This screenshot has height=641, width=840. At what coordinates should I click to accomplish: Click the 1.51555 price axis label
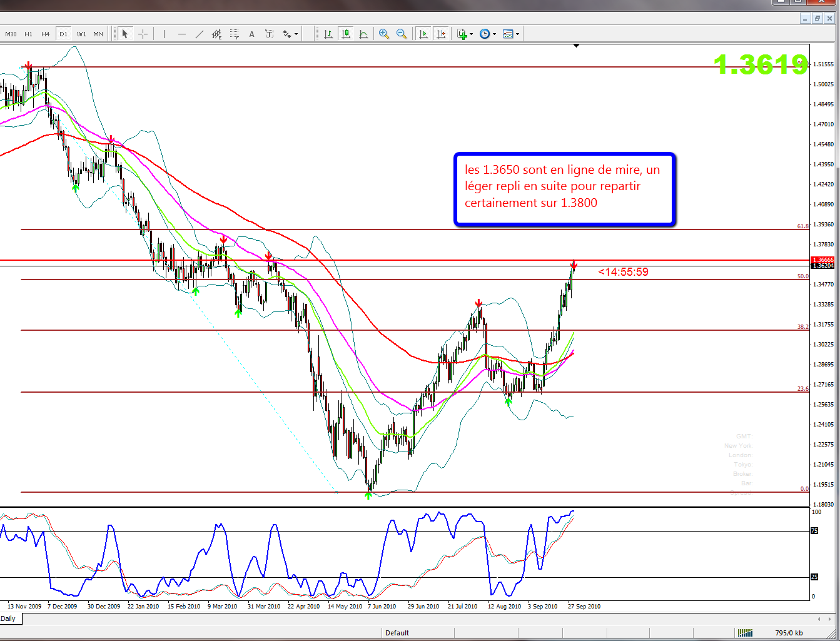(824, 64)
